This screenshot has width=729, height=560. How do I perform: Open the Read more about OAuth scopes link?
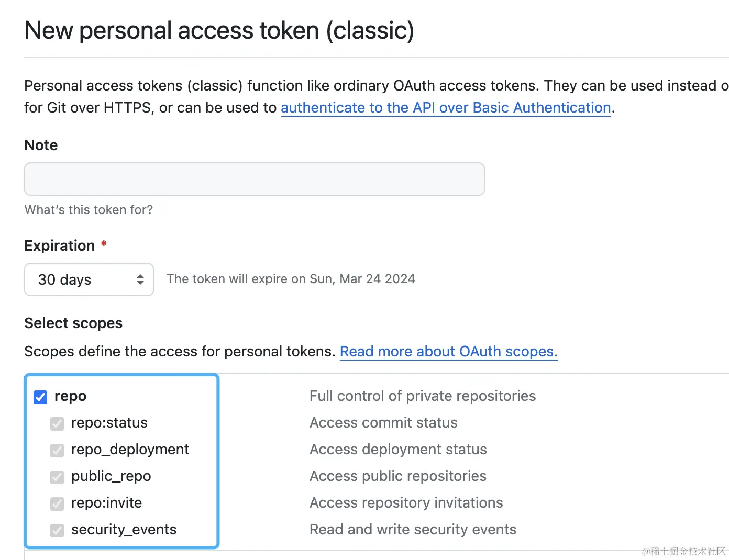[448, 351]
